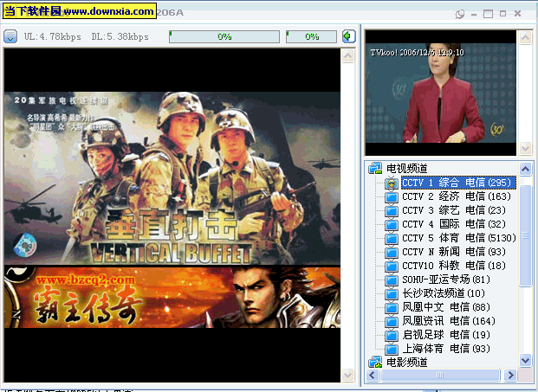Click the CCTV 1 综合 channel icon

[x=392, y=183]
